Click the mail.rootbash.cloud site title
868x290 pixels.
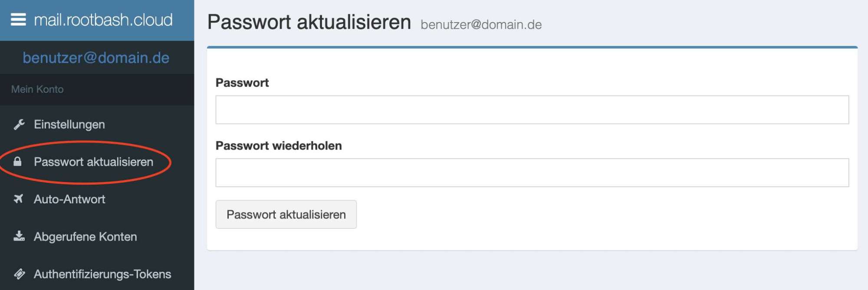103,20
